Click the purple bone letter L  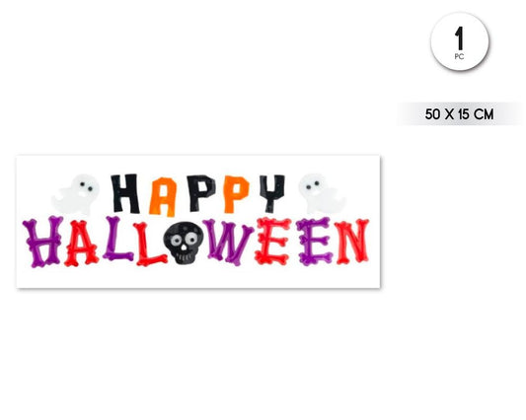pos(117,239)
